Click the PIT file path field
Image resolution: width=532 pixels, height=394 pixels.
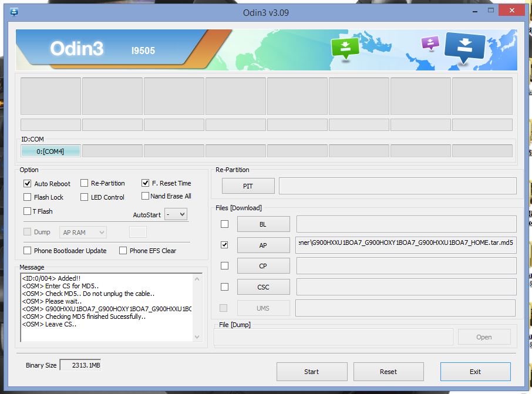coord(398,186)
